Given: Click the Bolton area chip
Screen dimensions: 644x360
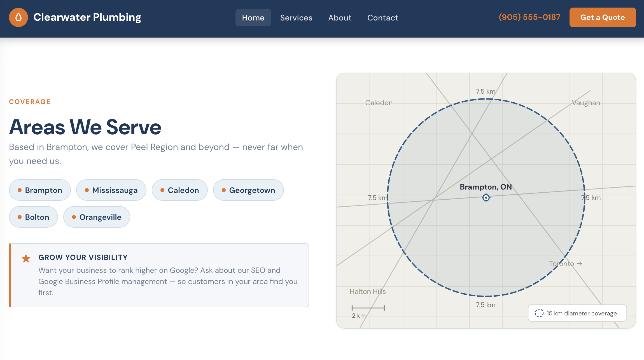Looking at the screenshot, I should pos(33,217).
